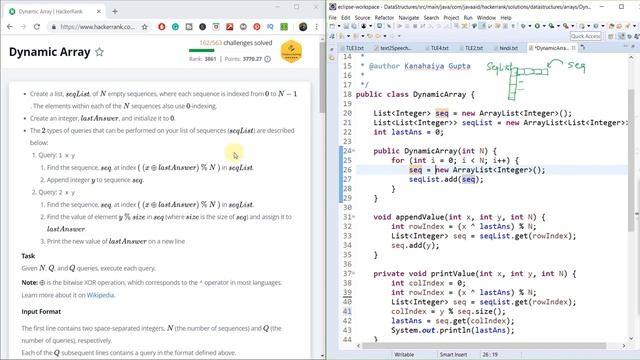Collapse printValue method at line 37

click(x=353, y=273)
